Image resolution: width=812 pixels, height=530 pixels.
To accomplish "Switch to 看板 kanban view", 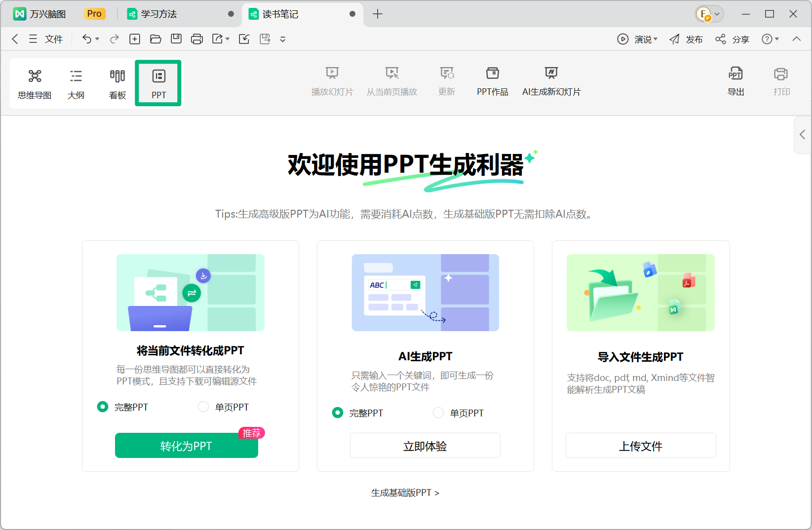I will (117, 84).
